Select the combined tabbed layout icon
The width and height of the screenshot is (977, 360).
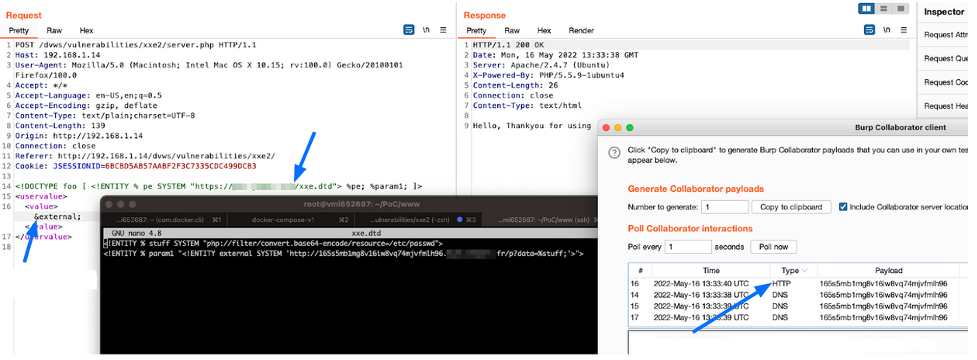click(x=901, y=9)
